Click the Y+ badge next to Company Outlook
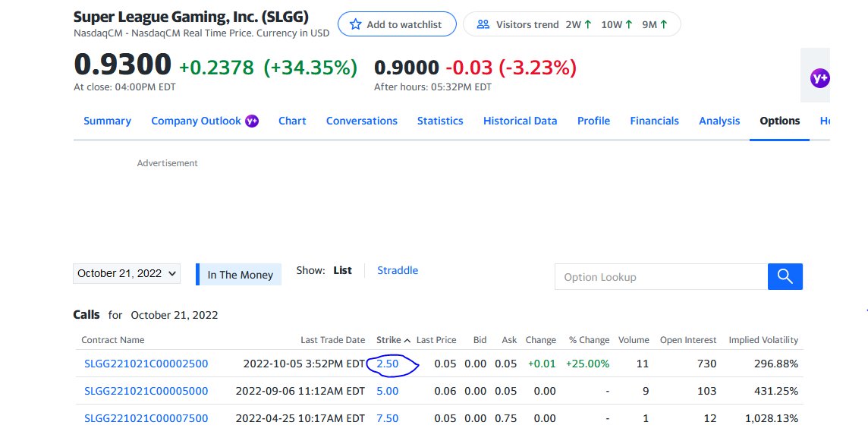 (252, 121)
